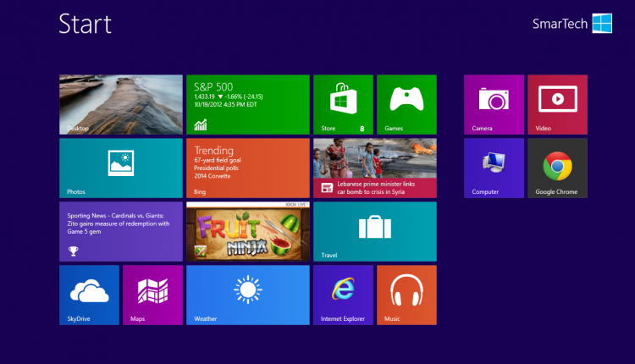Image resolution: width=635 pixels, height=364 pixels.
Task: Open the Photos tile
Action: coord(121,168)
